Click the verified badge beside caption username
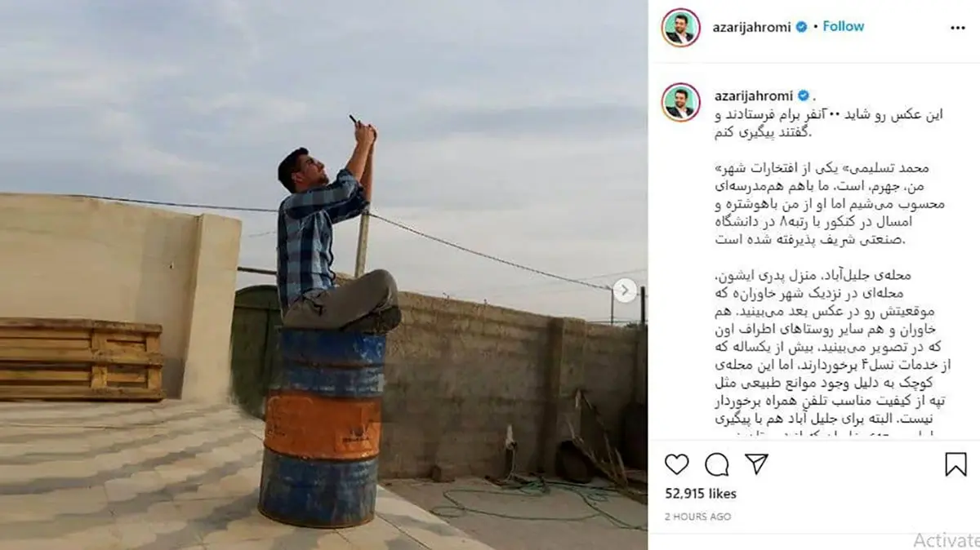 tap(801, 95)
